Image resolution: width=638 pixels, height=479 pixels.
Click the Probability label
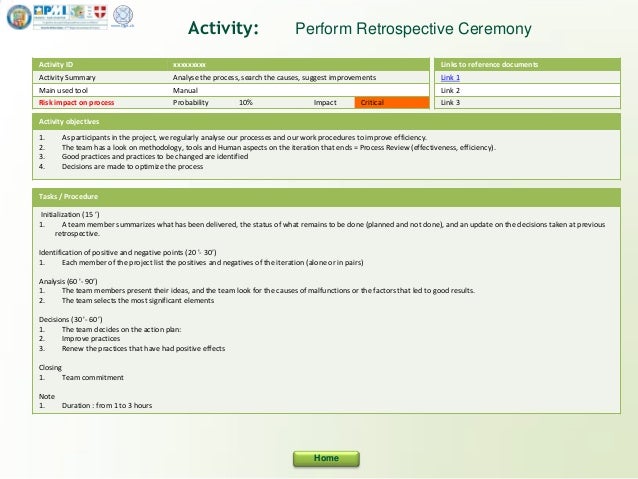[190, 103]
